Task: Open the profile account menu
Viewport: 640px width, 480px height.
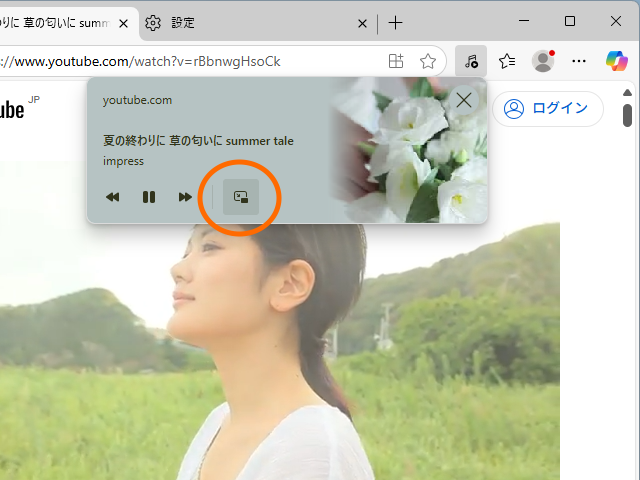Action: (543, 61)
